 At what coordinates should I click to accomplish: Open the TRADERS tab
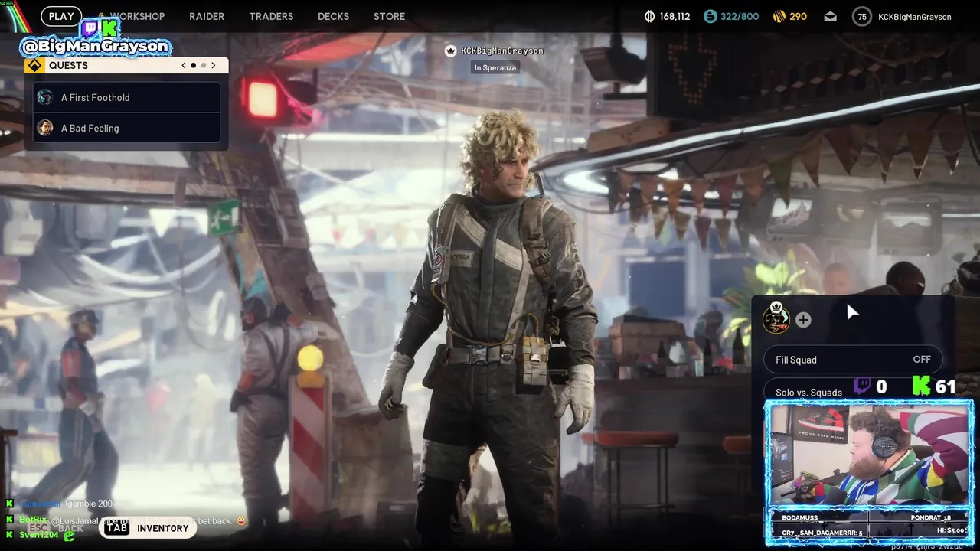click(271, 16)
